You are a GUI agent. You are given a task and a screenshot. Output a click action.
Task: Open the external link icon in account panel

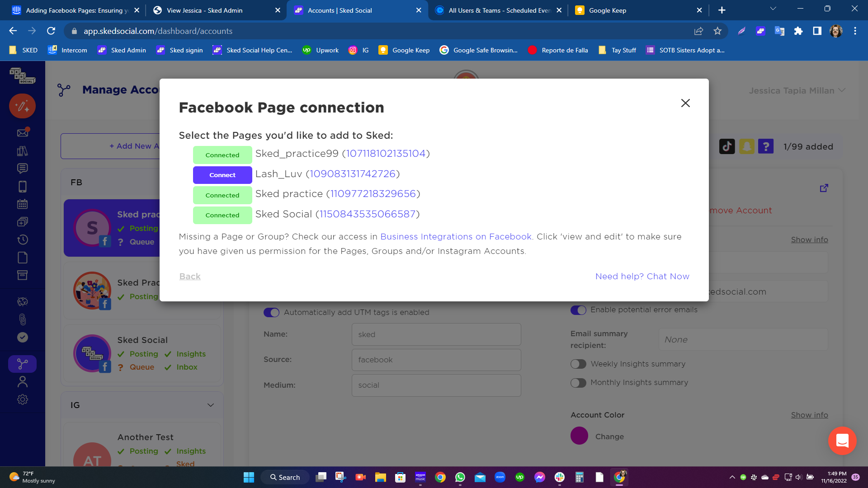click(824, 188)
